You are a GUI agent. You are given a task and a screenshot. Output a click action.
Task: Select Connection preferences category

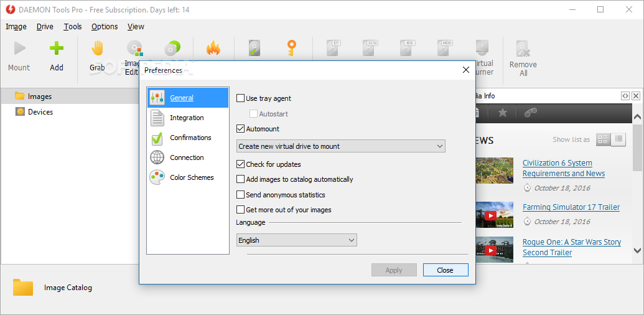pos(188,157)
